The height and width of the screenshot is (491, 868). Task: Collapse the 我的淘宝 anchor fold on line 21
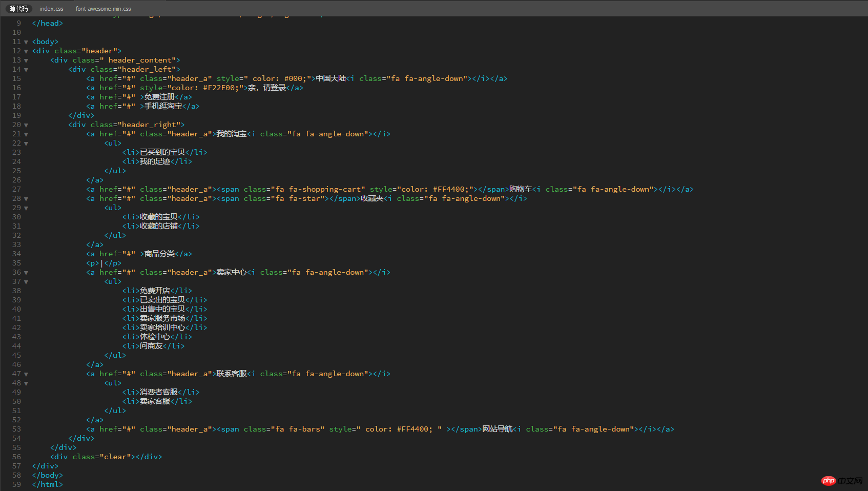(x=26, y=134)
